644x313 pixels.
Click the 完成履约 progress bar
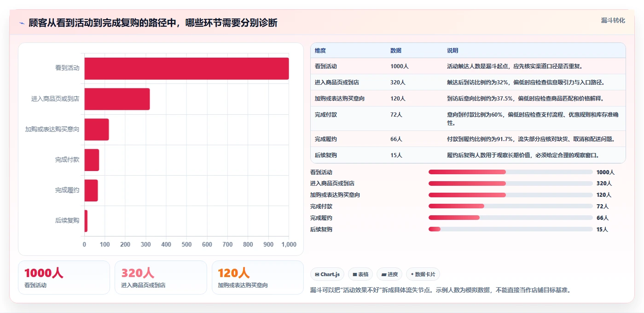(x=511, y=218)
